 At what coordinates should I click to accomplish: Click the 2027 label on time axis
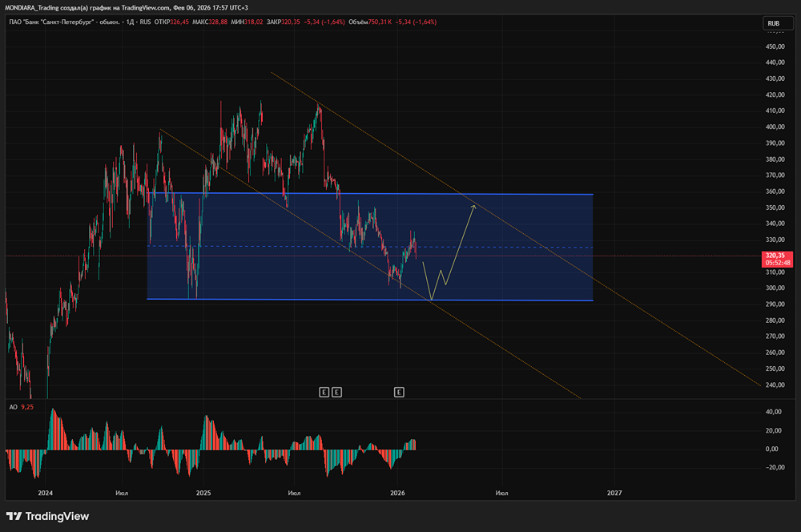tap(614, 493)
